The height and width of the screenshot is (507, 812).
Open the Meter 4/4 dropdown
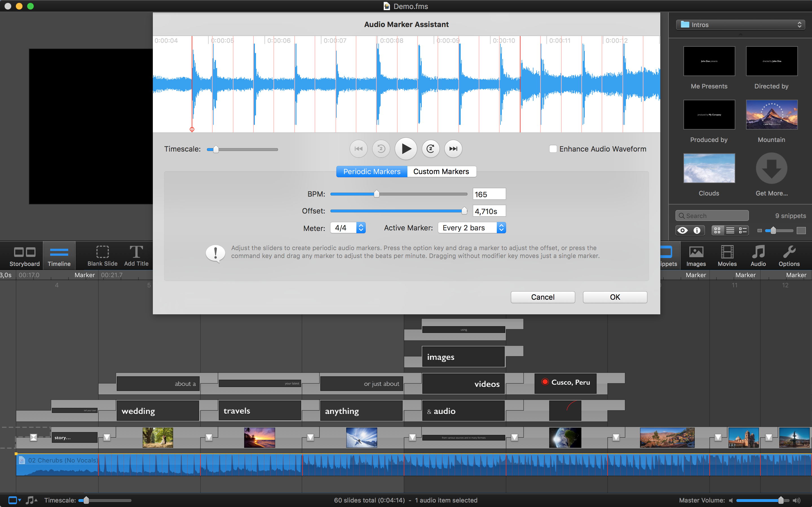coord(348,228)
